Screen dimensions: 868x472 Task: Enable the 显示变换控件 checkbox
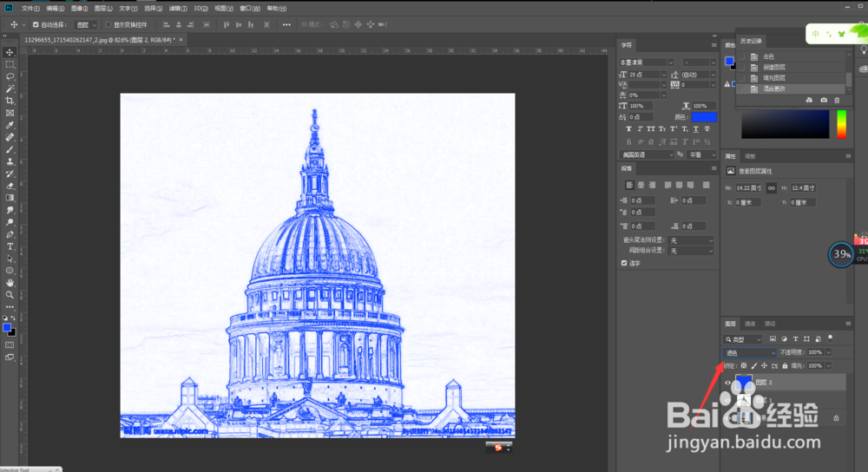click(108, 25)
